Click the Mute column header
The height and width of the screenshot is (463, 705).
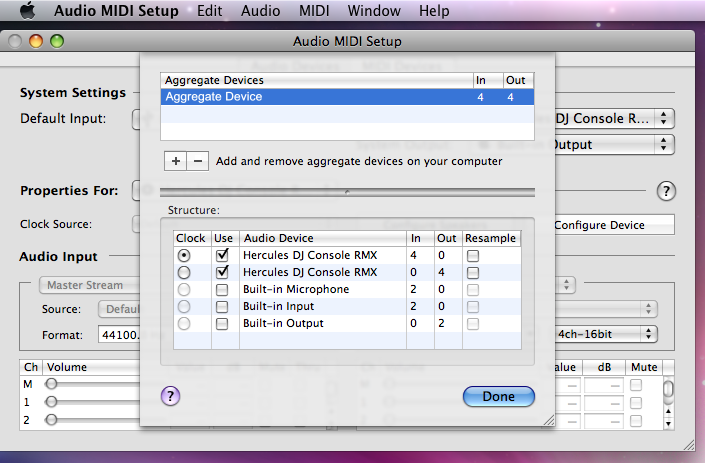[644, 367]
